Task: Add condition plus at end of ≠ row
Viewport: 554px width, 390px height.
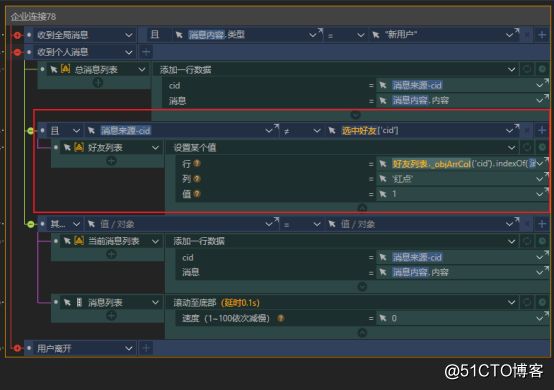Action: (542, 131)
